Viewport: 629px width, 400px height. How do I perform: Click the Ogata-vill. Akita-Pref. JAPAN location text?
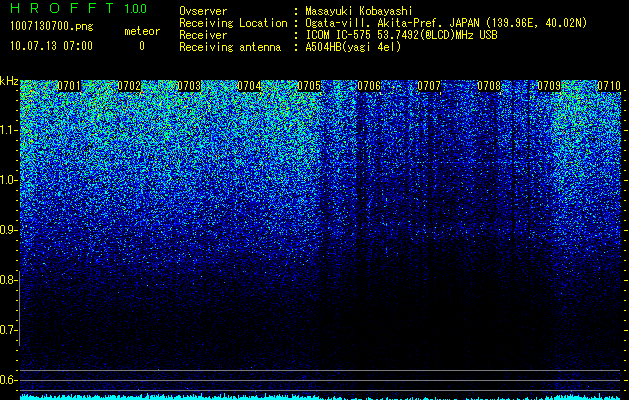coord(446,23)
